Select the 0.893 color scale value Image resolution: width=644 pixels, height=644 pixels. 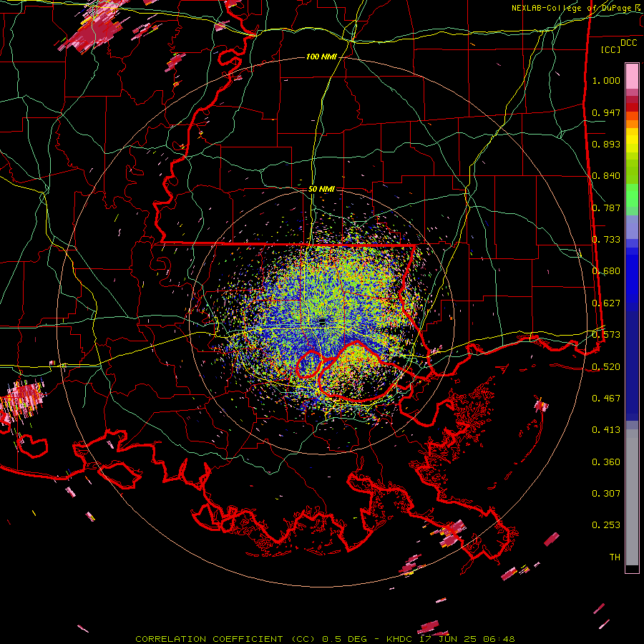point(606,144)
